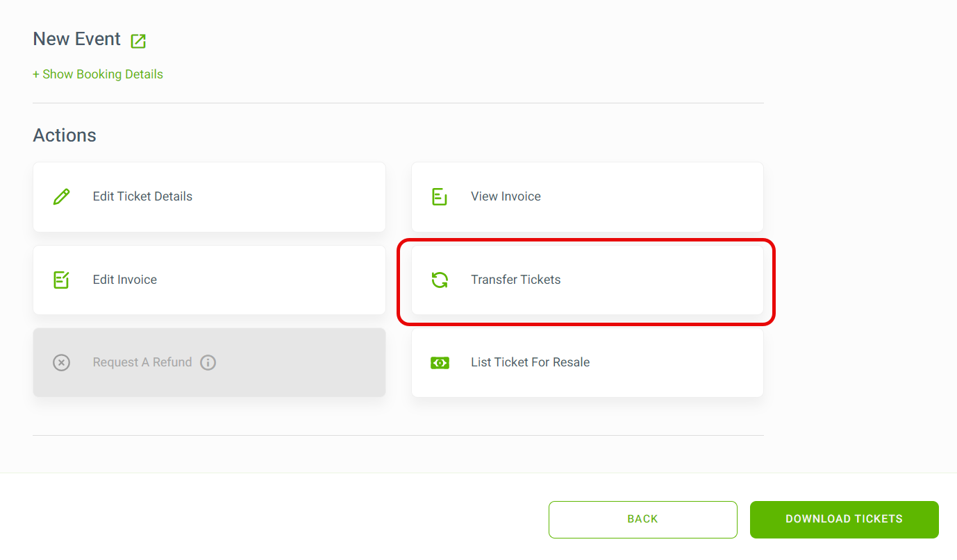Click the greyed-out Request A Refund label
The height and width of the screenshot is (560, 957).
142,362
